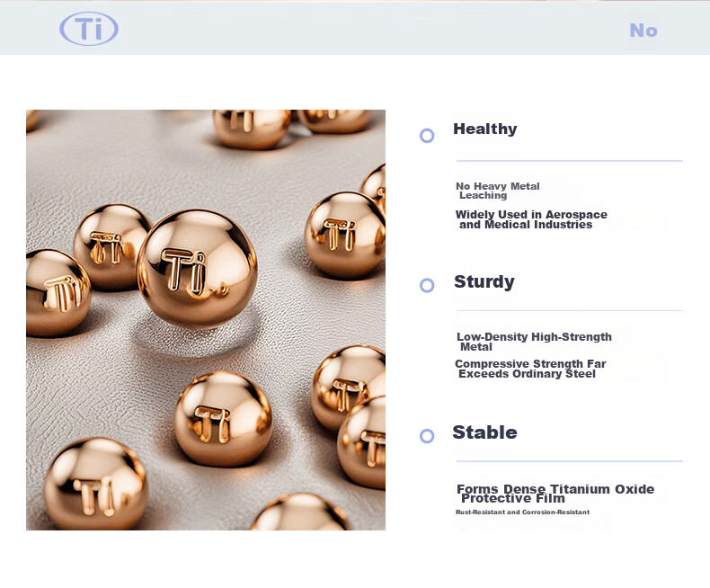Image resolution: width=710 pixels, height=588 pixels.
Task: Click the circle bullet beside Healthy
Action: click(427, 136)
